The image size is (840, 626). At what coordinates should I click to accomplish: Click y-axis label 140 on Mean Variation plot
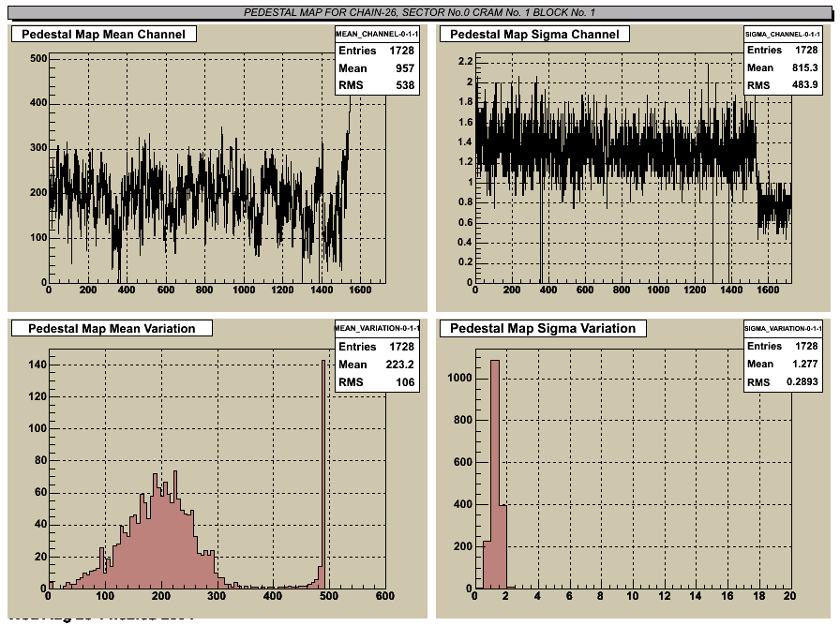pos(37,365)
